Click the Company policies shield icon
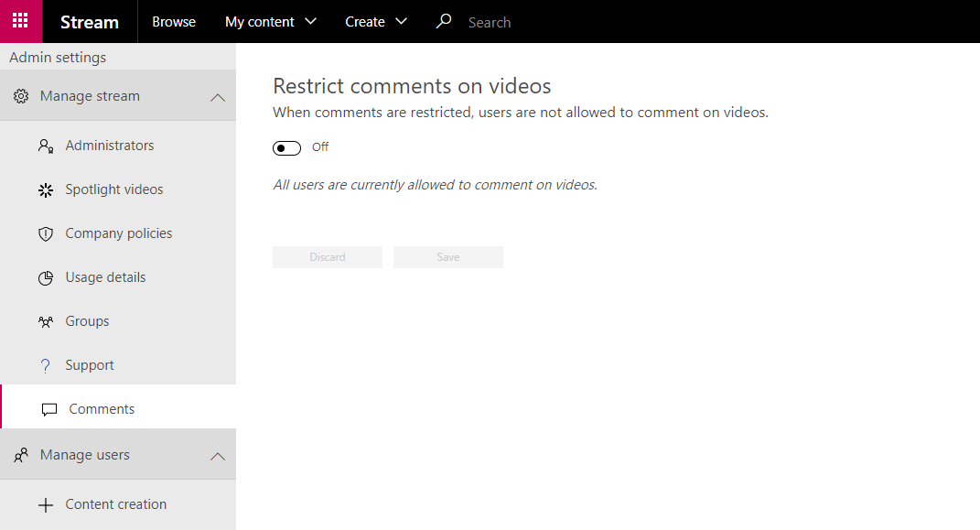Screen dimensions: 980x530 click(46, 233)
